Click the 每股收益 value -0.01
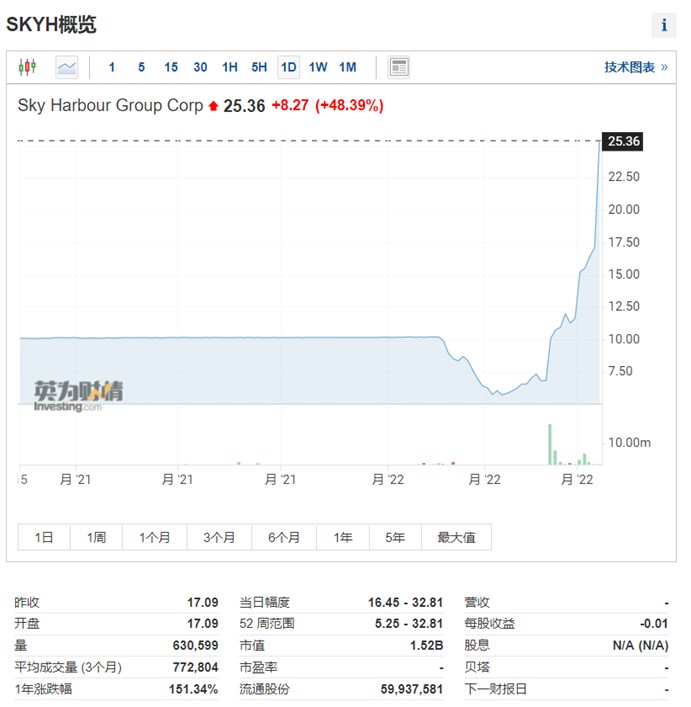 click(654, 624)
